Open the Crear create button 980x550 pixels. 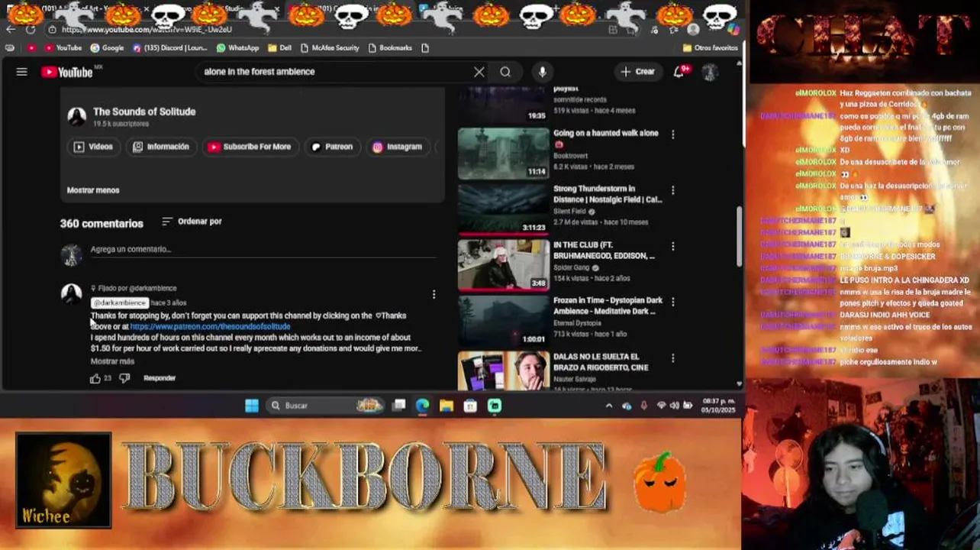pyautogui.click(x=637, y=72)
